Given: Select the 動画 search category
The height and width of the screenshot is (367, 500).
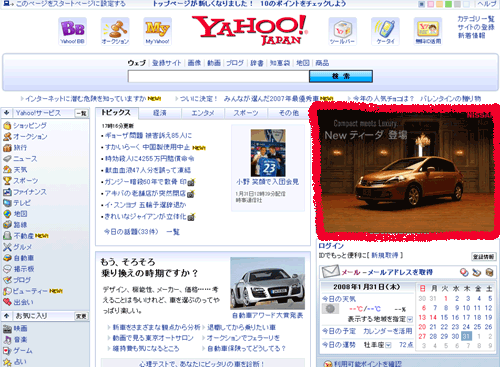Looking at the screenshot, I should pos(214,63).
